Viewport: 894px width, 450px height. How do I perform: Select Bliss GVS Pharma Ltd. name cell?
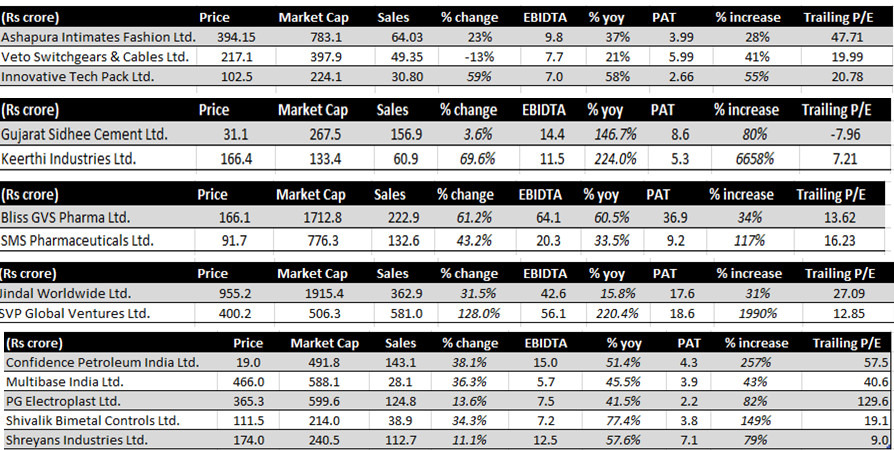coord(67,217)
